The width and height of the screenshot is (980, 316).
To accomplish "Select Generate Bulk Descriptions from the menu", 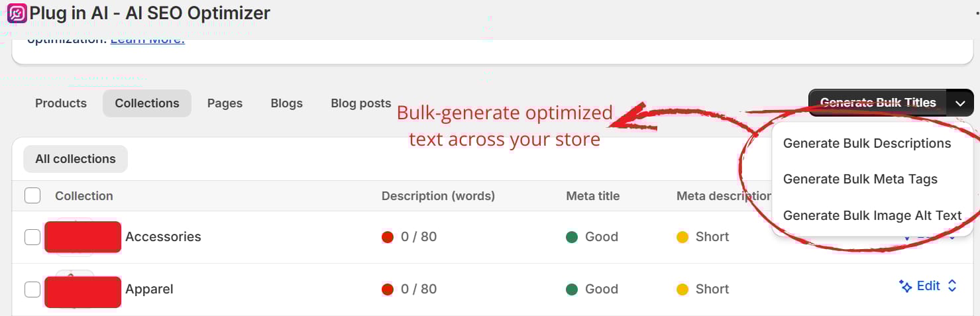I will [867, 143].
